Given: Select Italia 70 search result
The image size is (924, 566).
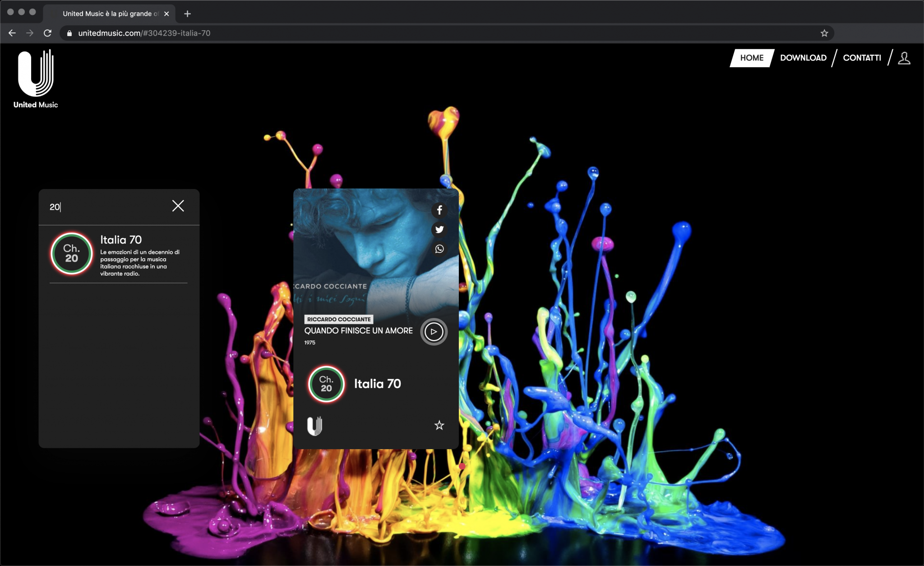Looking at the screenshot, I should (x=121, y=240).
